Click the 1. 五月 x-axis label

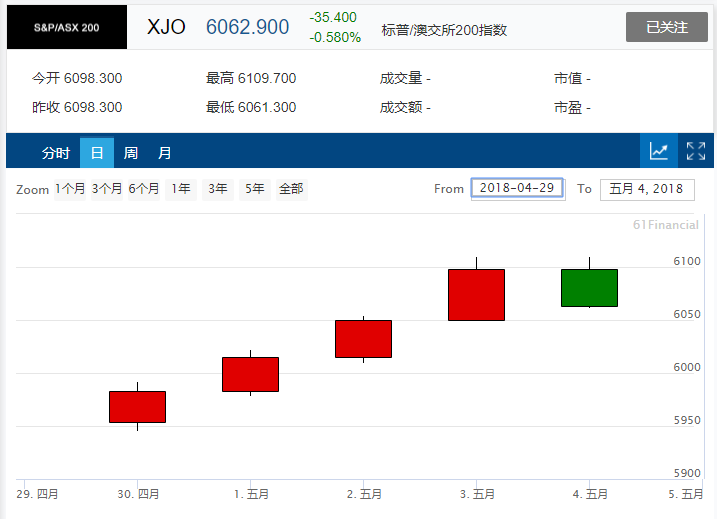(x=251, y=494)
